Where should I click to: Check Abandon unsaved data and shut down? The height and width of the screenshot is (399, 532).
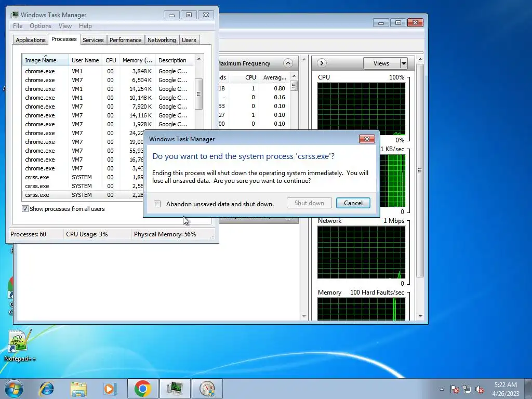[157, 204]
